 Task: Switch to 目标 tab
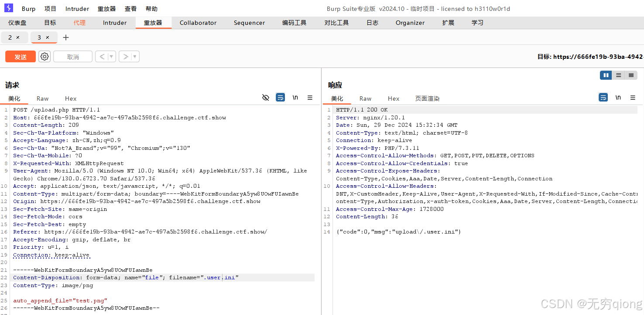tap(50, 23)
